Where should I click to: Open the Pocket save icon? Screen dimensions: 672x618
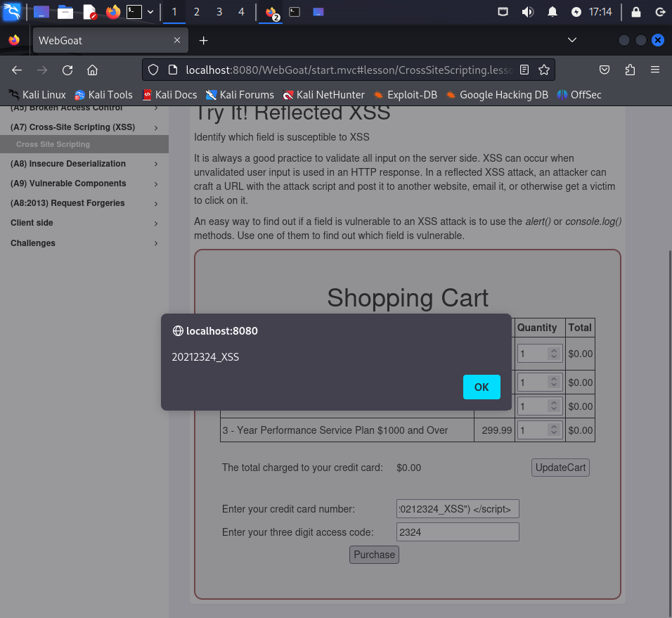click(605, 70)
